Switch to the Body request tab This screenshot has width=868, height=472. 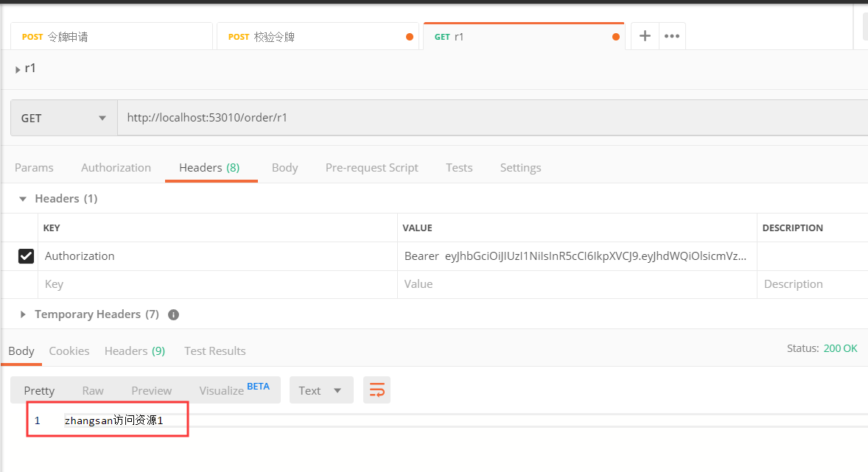point(284,167)
